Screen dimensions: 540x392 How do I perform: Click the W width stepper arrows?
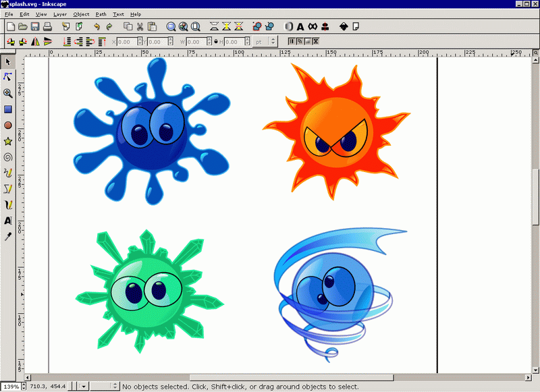click(209, 42)
